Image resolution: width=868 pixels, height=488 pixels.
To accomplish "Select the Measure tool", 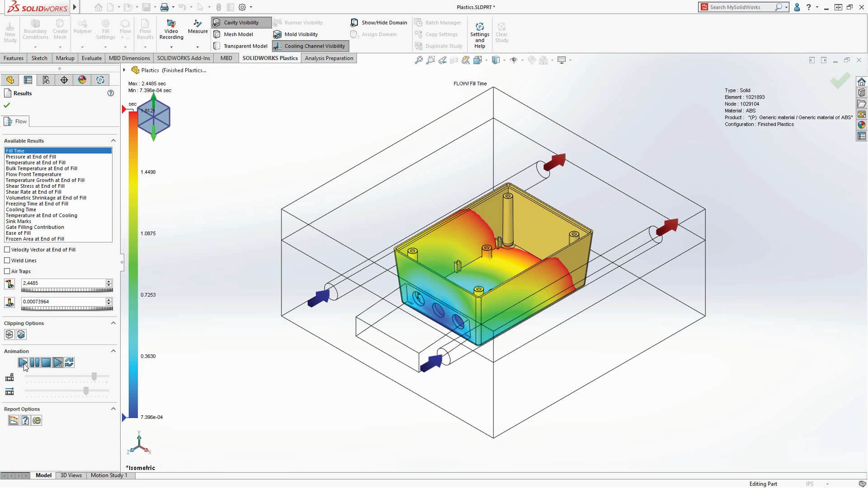I will 197,28.
